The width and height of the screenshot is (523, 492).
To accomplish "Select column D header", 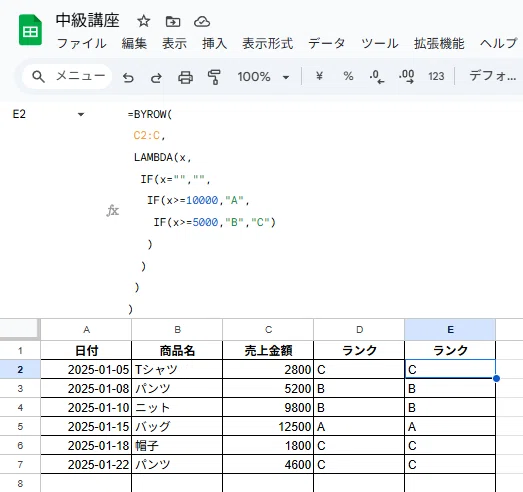I will pyautogui.click(x=359, y=330).
